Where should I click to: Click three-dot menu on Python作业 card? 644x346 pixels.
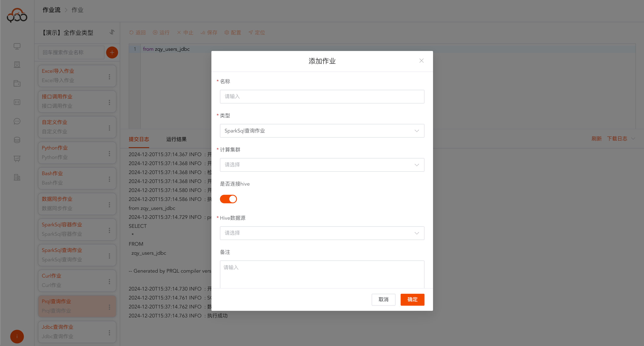pyautogui.click(x=109, y=153)
